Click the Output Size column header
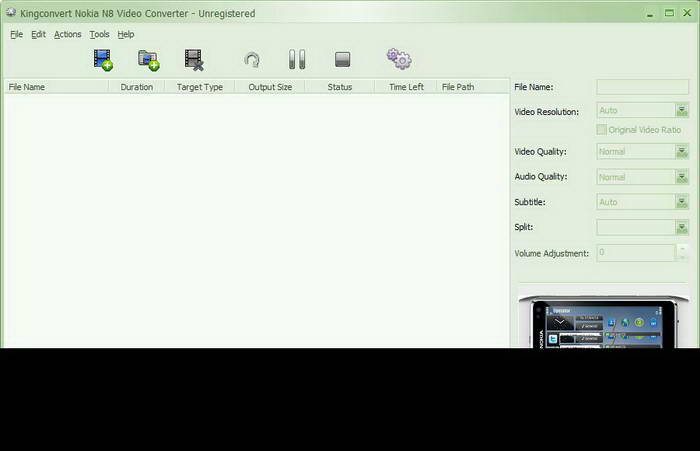Image resolution: width=700 pixels, height=451 pixels. (x=270, y=87)
